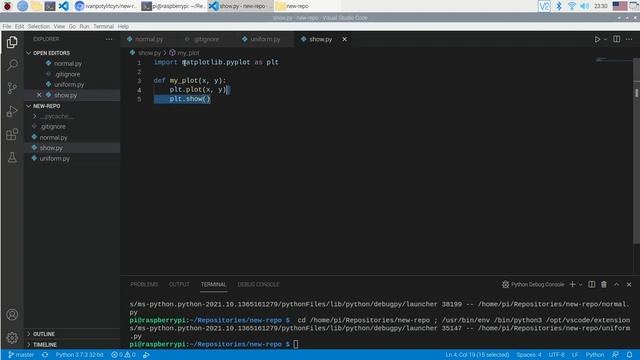The image size is (640, 360).
Task: Collapse the Open Editors section
Action: point(51,53)
